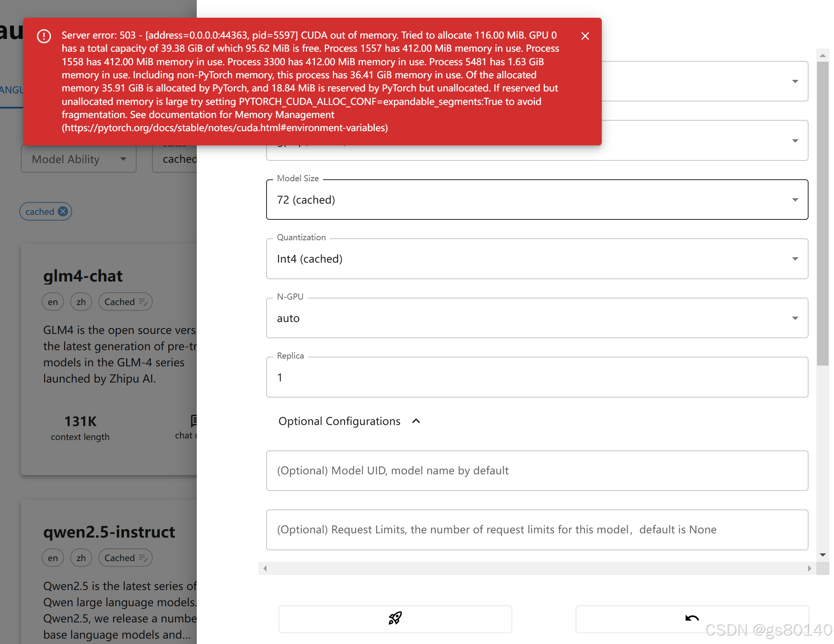834x644 pixels.
Task: Click horizontal scrollbar right arrow
Action: click(809, 568)
